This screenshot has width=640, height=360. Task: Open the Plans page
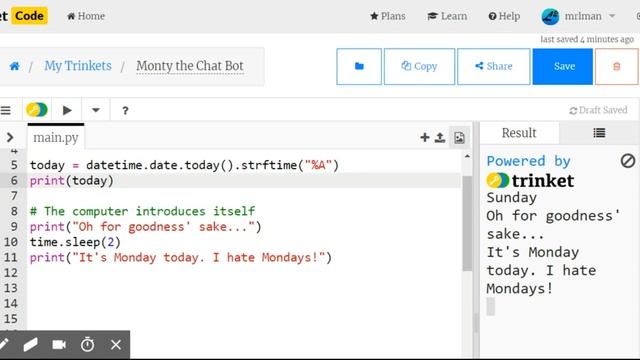(x=387, y=16)
